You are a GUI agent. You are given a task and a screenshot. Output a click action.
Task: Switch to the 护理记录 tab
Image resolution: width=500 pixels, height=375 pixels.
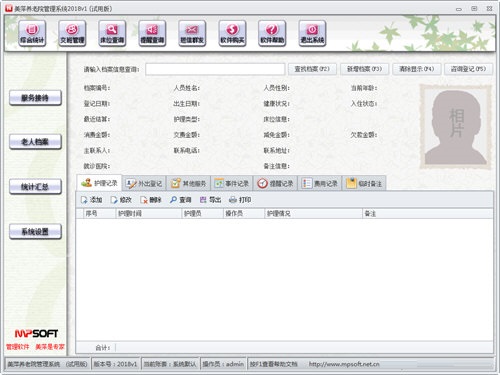[x=99, y=183]
